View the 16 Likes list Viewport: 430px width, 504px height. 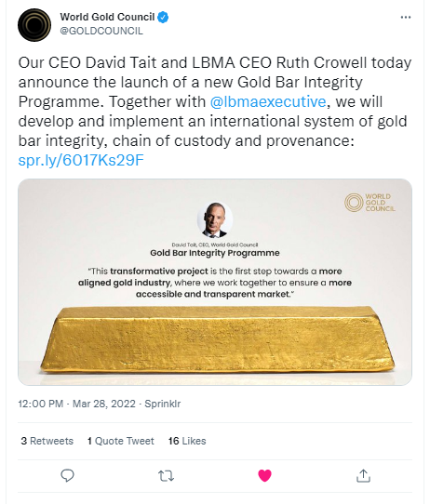pos(187,441)
